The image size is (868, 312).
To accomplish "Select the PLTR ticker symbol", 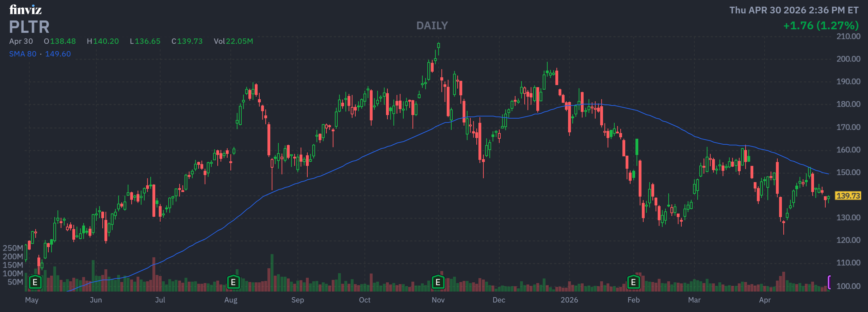I will 29,27.
